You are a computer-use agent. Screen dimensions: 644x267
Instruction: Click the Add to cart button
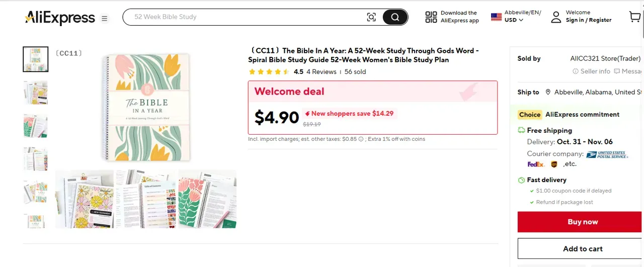point(583,249)
